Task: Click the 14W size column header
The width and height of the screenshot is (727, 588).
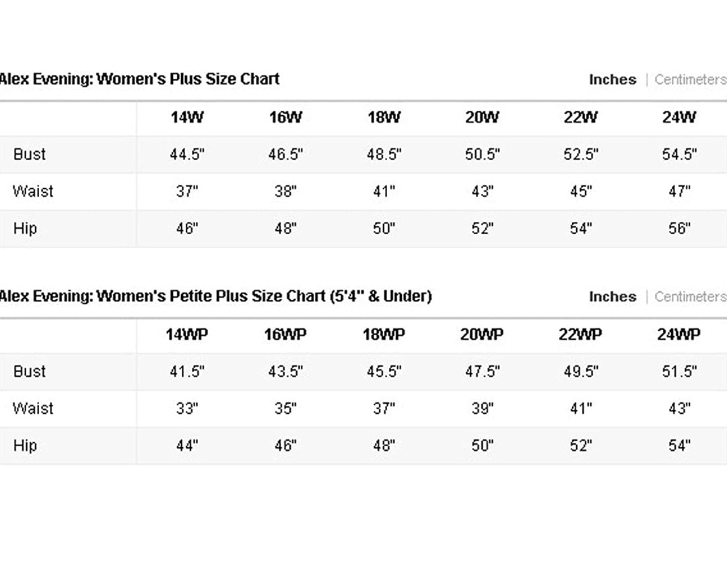Action: point(187,117)
